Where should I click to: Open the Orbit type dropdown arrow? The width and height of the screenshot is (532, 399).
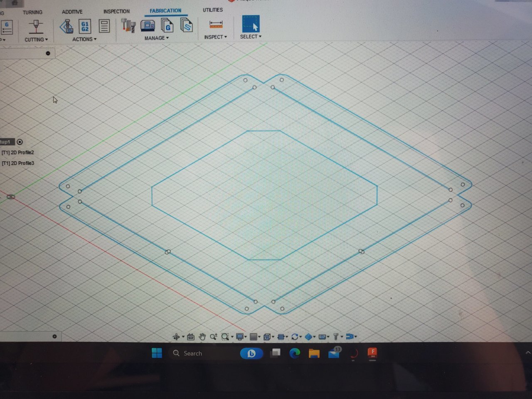(x=183, y=337)
